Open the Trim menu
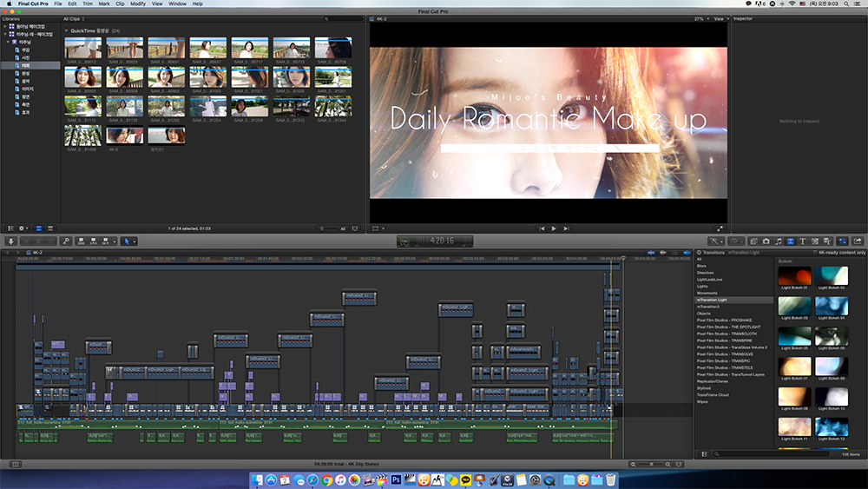The image size is (868, 489). coord(88,3)
